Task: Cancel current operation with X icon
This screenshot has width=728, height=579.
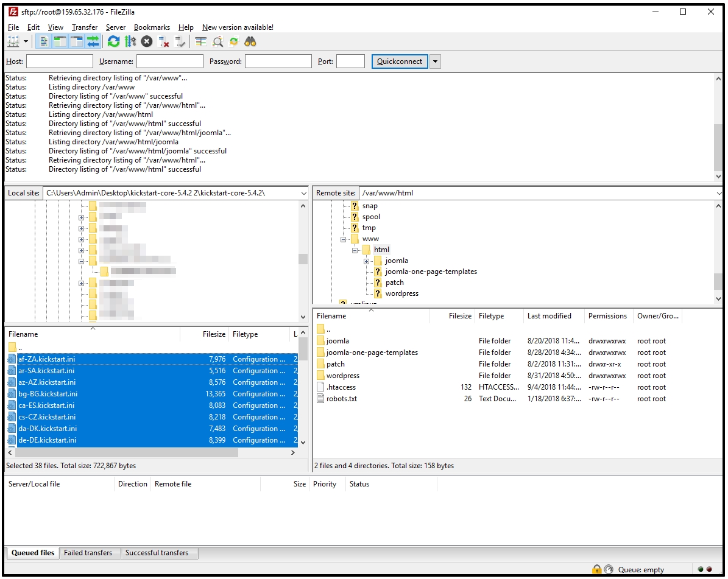Action: (x=147, y=42)
